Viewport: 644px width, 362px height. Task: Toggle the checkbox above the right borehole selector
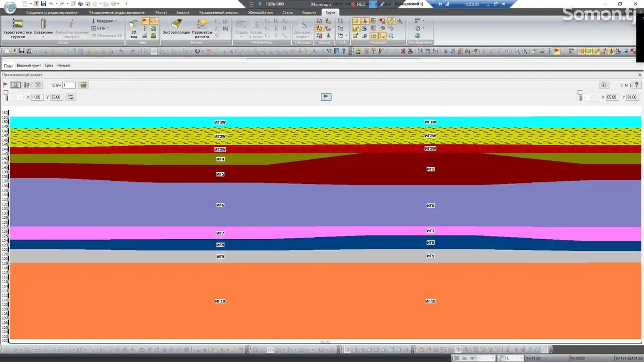[x=580, y=93]
